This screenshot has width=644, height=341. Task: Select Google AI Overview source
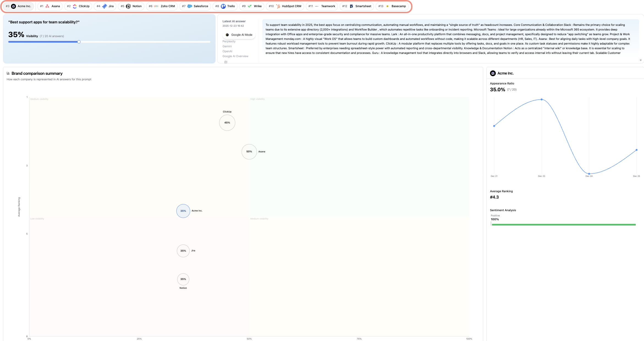pos(235,56)
